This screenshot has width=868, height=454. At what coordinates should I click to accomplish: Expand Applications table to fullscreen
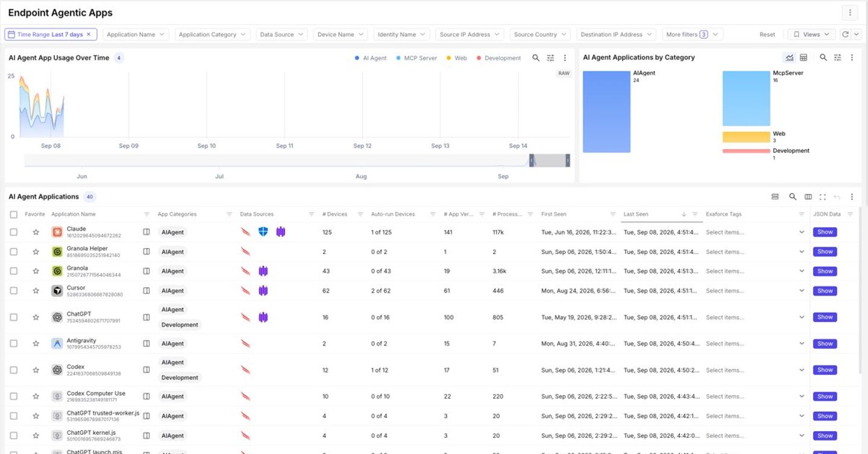822,197
